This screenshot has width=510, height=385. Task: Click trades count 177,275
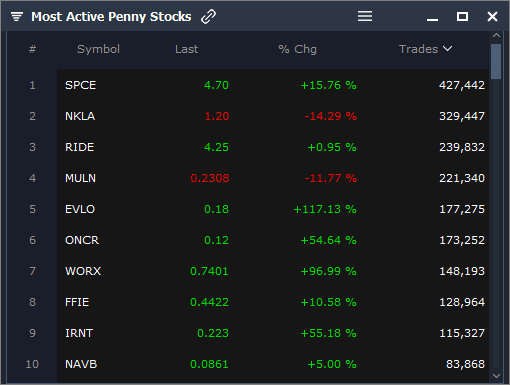(x=462, y=209)
